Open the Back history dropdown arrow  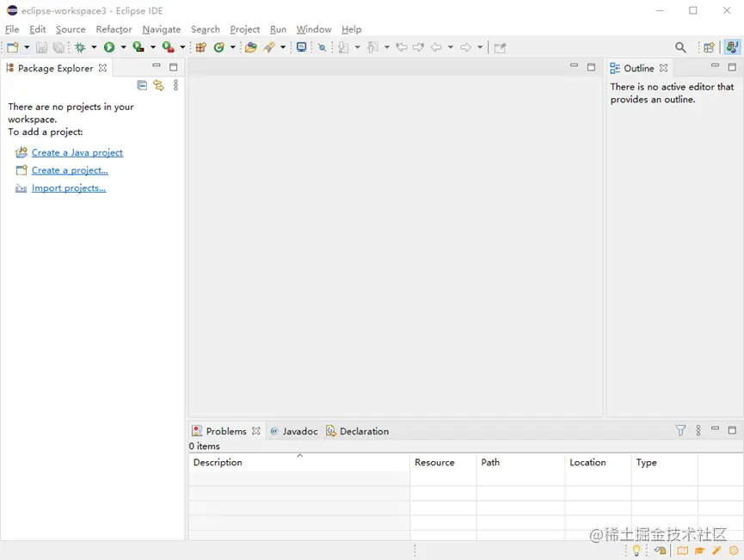[x=451, y=47]
